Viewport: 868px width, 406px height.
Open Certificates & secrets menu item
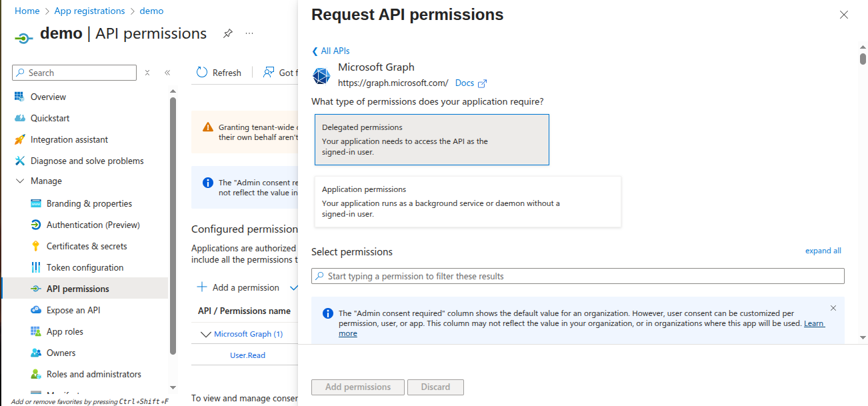click(x=87, y=246)
